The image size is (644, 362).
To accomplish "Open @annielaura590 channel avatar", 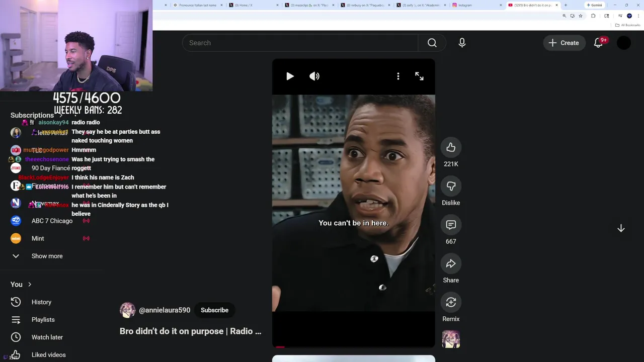I will [x=127, y=310].
